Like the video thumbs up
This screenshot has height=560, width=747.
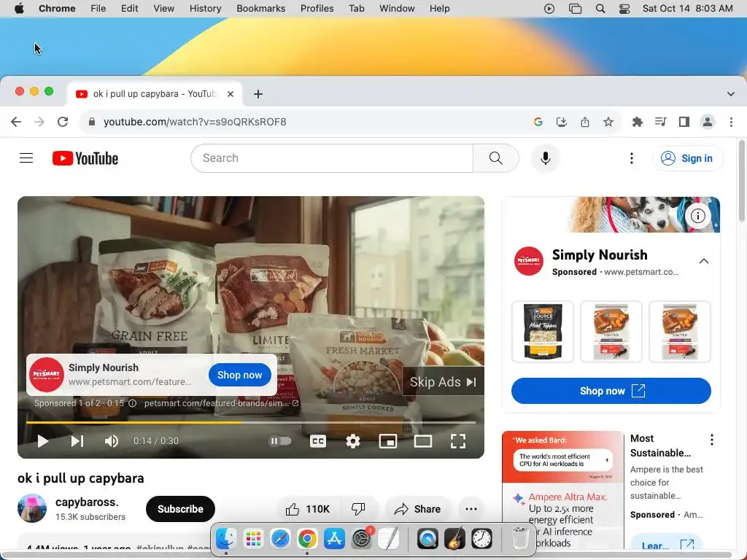point(307,509)
